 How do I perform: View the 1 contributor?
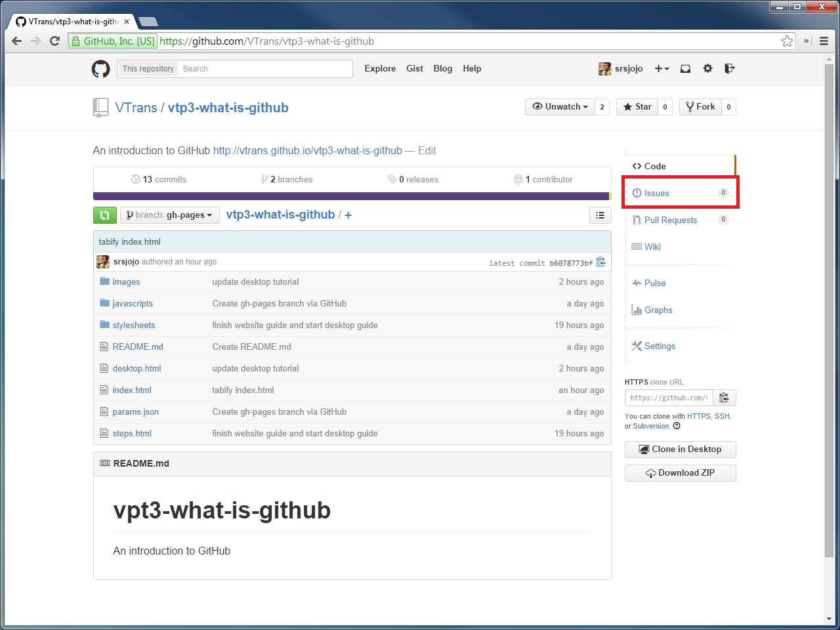tap(543, 179)
